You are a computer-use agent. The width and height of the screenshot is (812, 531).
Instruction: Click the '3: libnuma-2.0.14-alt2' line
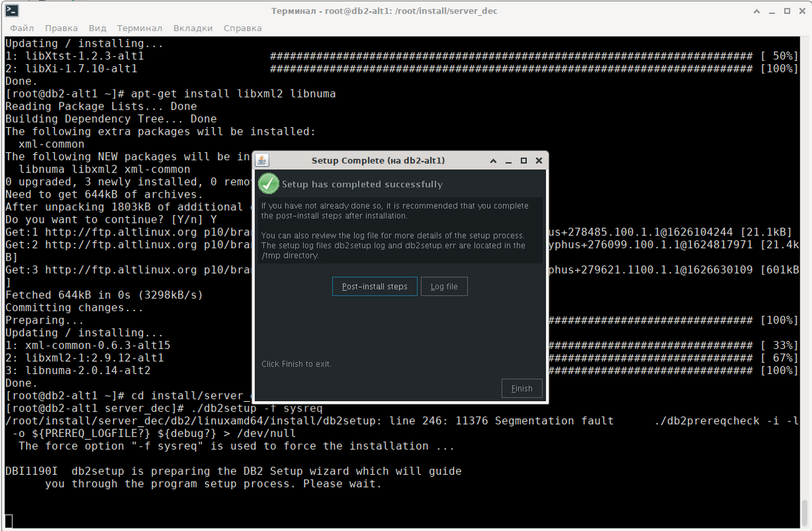click(78, 371)
